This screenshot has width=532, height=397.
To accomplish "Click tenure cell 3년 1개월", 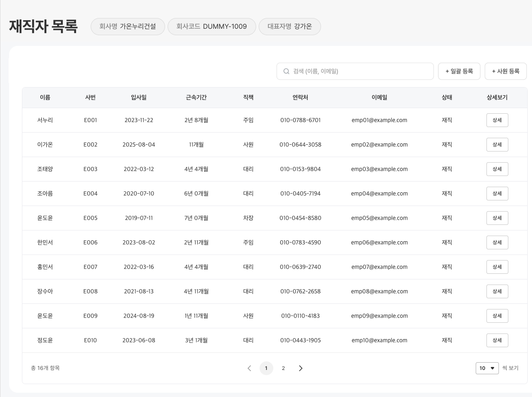I will pos(196,340).
